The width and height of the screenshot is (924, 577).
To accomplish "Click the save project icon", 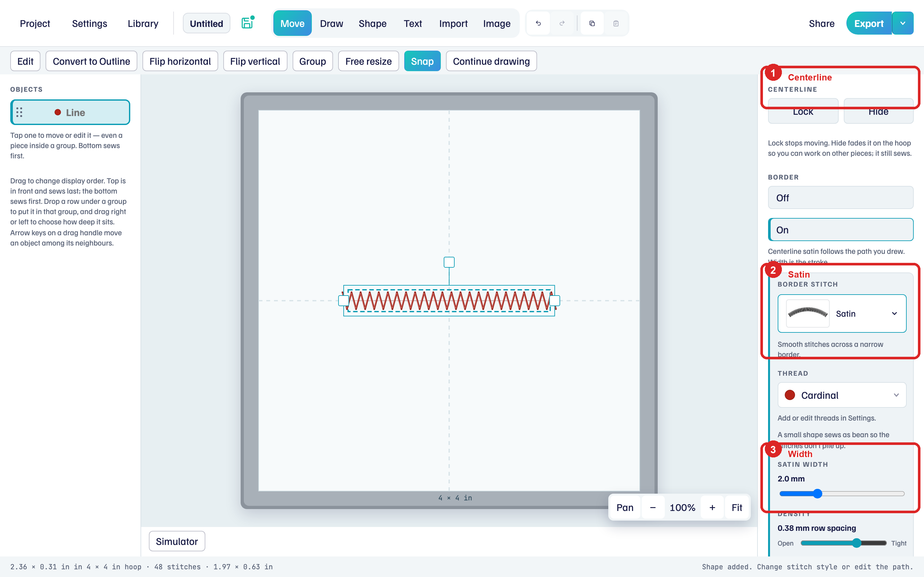I will 247,23.
